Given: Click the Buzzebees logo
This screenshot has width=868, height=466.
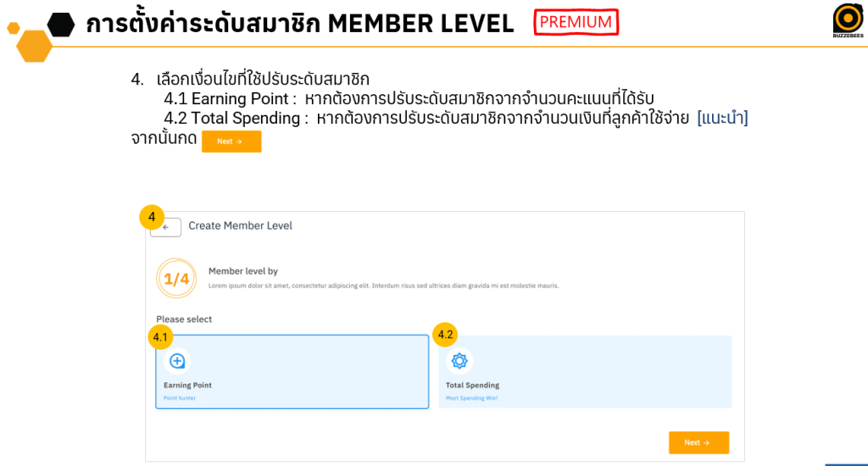Looking at the screenshot, I should pos(848,20).
